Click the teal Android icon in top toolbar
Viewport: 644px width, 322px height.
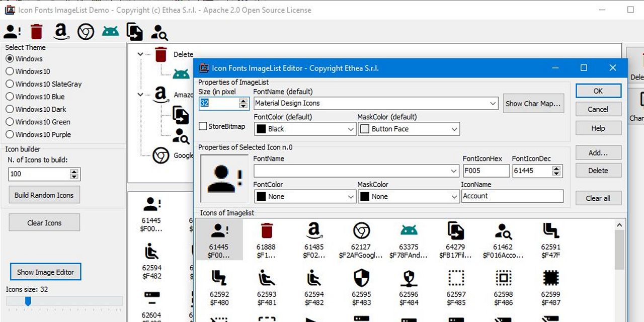[110, 32]
